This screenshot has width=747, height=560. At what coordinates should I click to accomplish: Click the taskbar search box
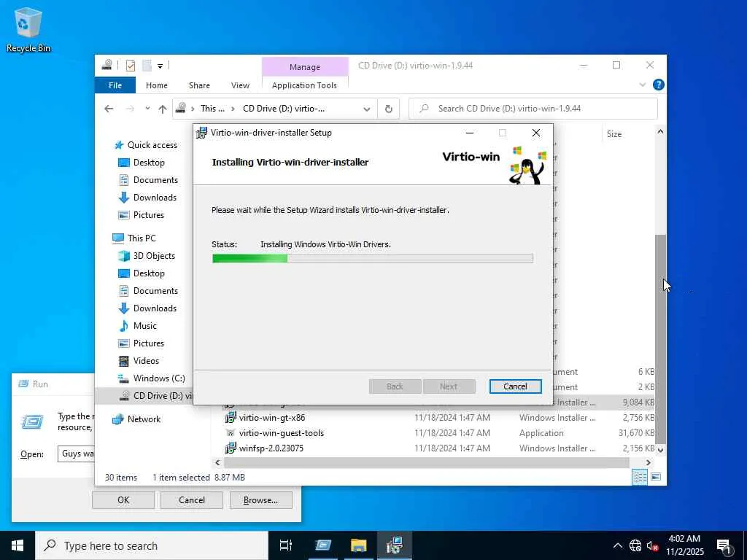(x=152, y=545)
